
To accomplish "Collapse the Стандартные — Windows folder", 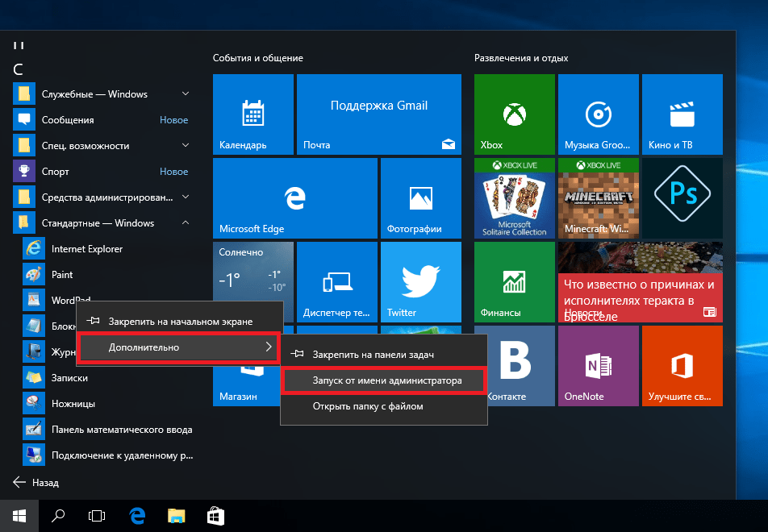I will 186,223.
